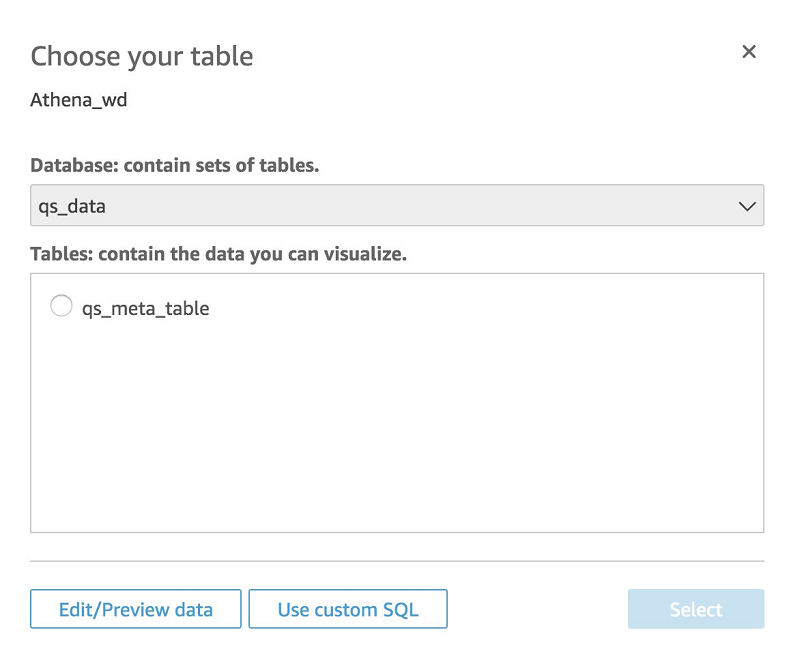Image resolution: width=800 pixels, height=660 pixels.
Task: Click the Tables: contain the data label
Action: [x=218, y=254]
